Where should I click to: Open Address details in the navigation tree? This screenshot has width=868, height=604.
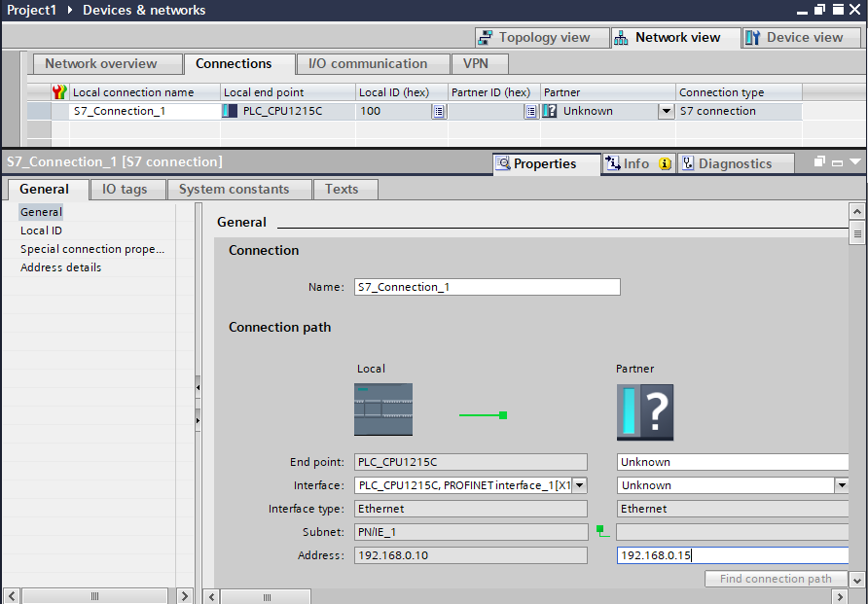(60, 267)
